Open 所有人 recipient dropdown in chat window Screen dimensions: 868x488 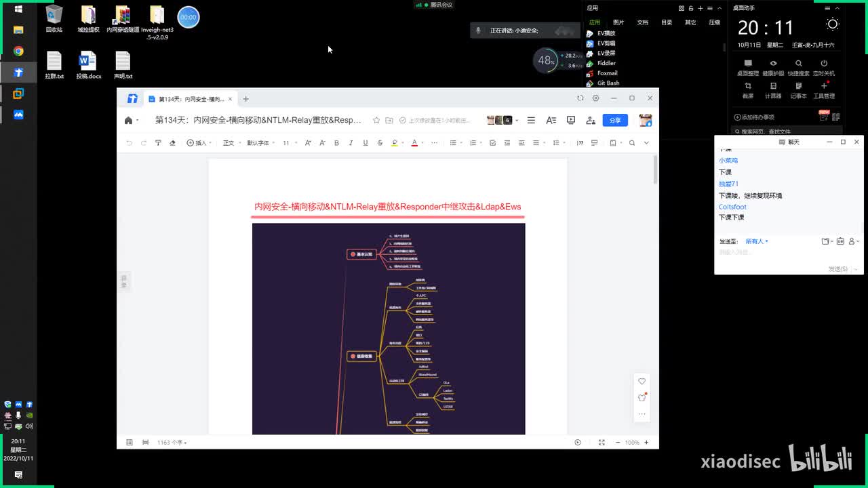point(757,241)
